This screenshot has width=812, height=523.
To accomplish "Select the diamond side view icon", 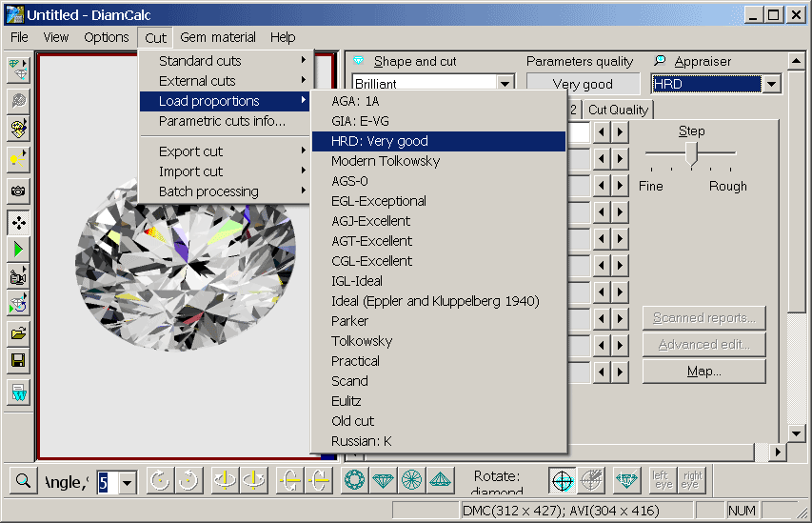I will point(383,481).
